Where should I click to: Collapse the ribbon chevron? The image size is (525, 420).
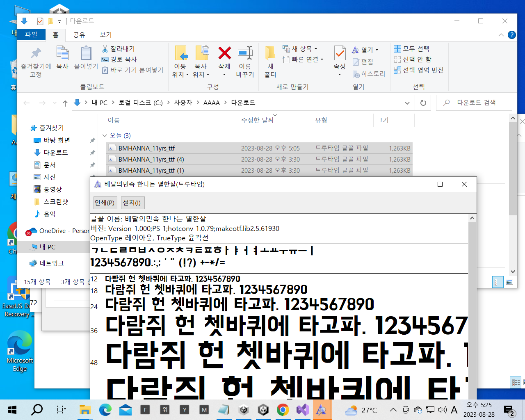(501, 35)
